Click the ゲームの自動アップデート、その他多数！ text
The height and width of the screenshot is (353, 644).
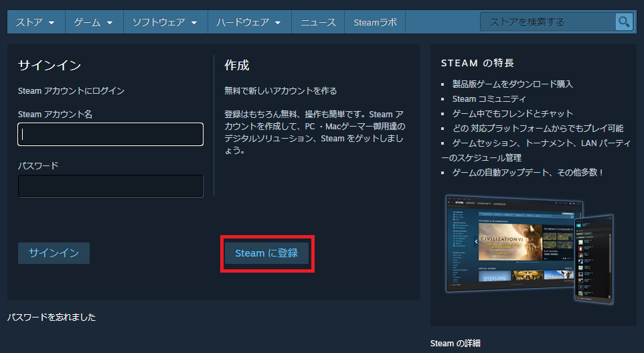coord(528,173)
